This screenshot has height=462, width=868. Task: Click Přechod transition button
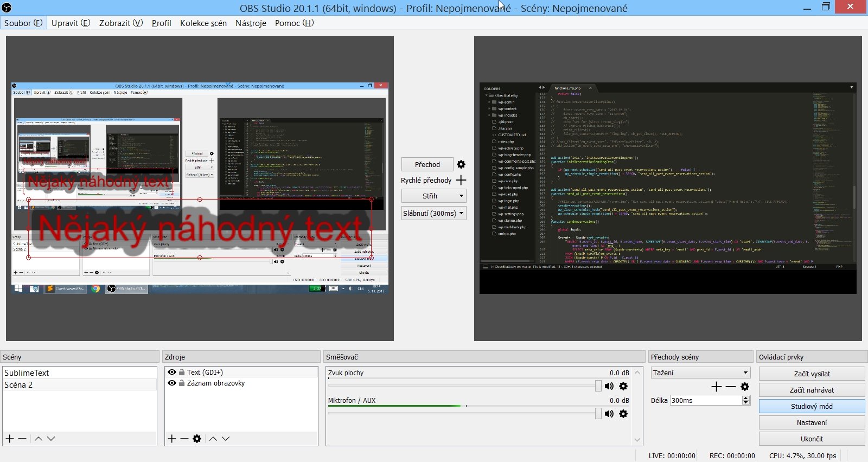point(427,164)
